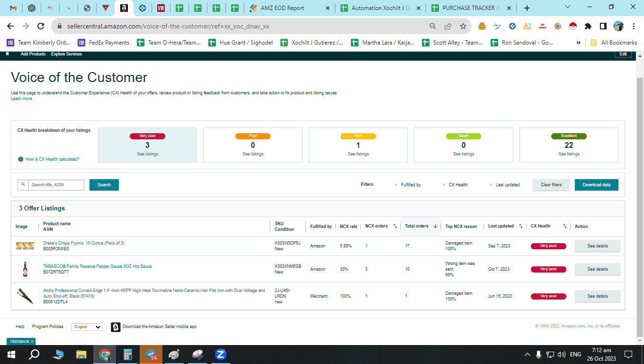Expand more bookmarks chevron

pyautogui.click(x=578, y=43)
